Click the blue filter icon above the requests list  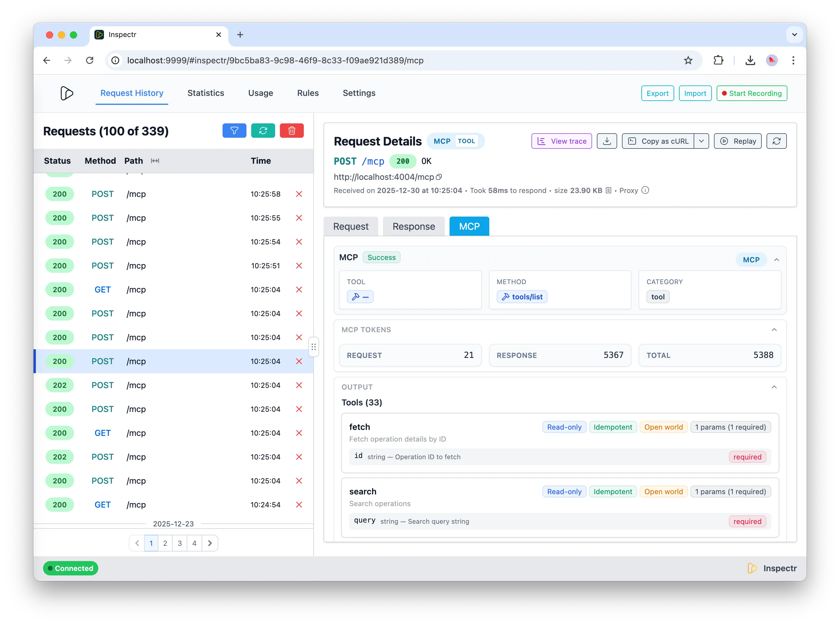[x=234, y=131]
